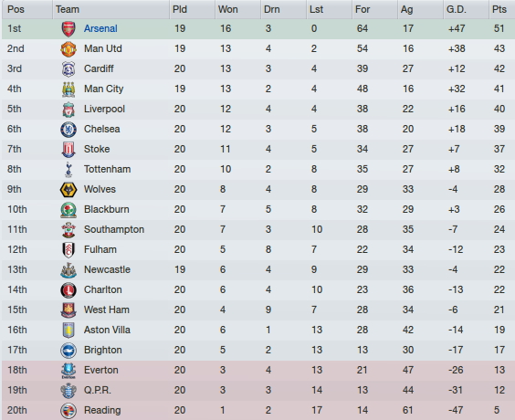This screenshot has height=420, width=515.
Task: Open the Arsenal team link
Action: click(100, 28)
